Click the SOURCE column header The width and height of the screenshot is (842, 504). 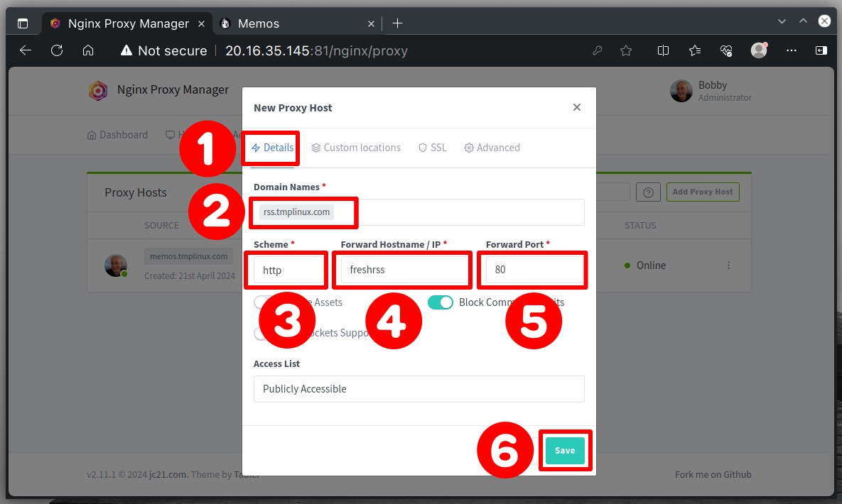161,226
